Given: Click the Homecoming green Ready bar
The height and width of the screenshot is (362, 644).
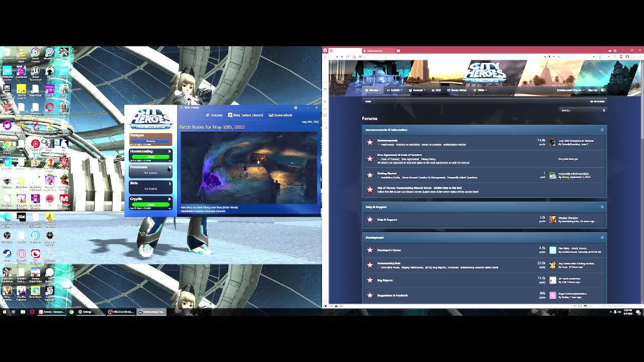Looking at the screenshot, I should point(150,157).
